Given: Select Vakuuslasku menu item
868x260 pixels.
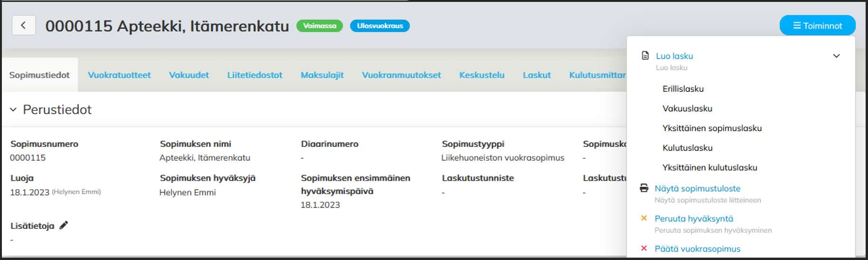Looking at the screenshot, I should pyautogui.click(x=687, y=109).
